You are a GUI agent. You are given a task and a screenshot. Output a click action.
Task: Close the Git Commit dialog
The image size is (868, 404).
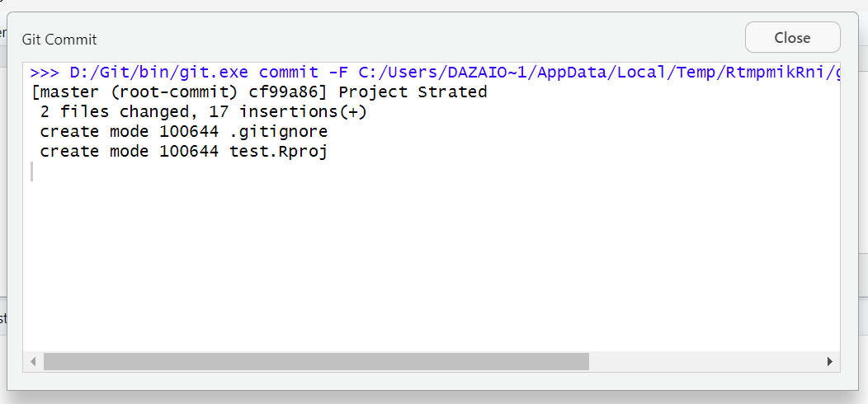click(x=792, y=38)
